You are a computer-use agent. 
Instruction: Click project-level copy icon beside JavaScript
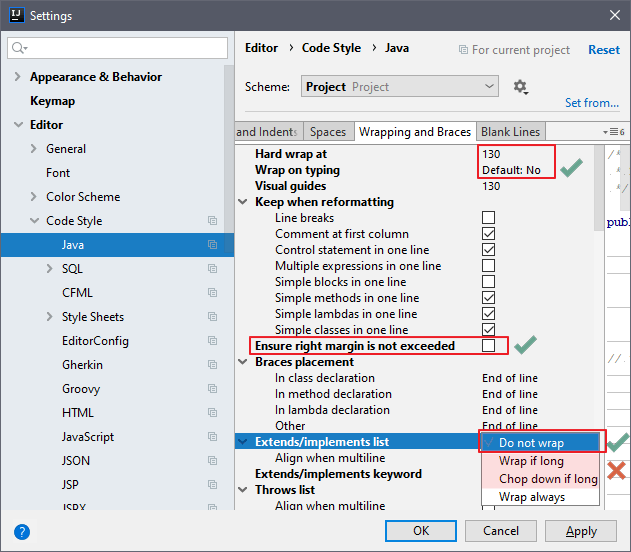212,437
